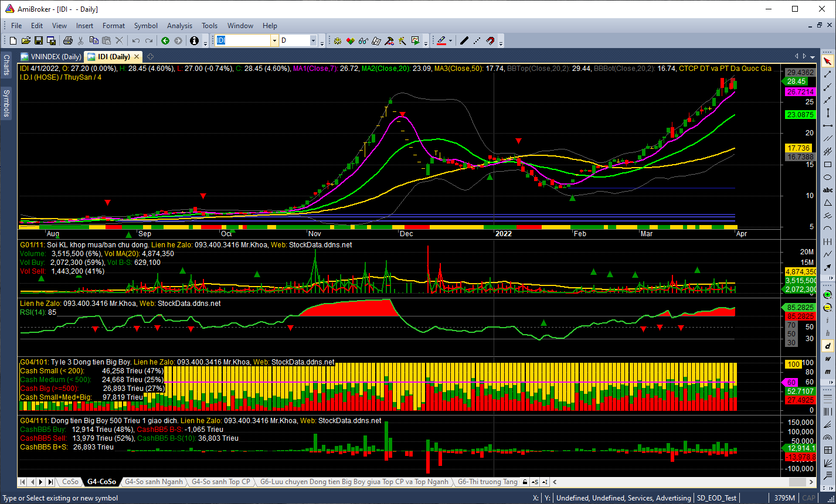Click the Cut scissors icon
This screenshot has height=504, width=836.
[81, 40]
